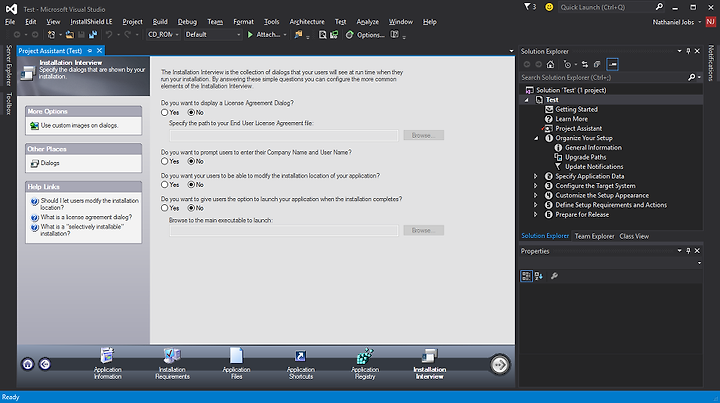
Task: Expand Define Setup Requirements and Actions node
Action: tap(535, 205)
